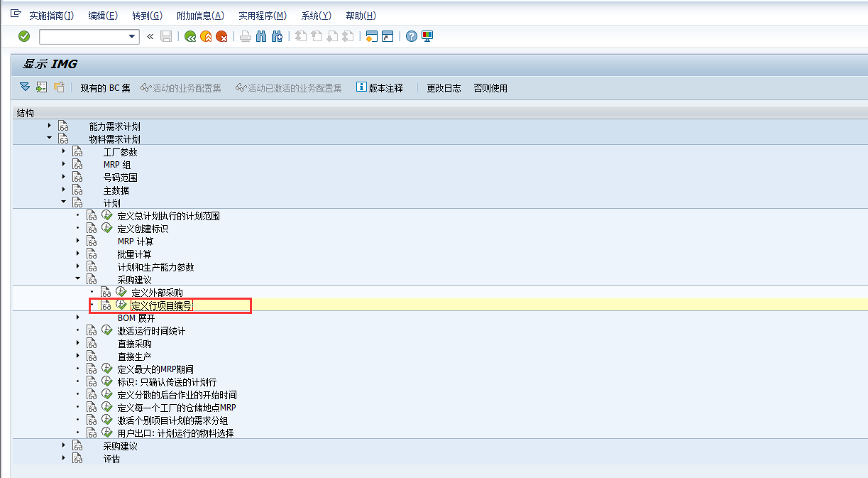Execute activity icon for 定义每一个工厂的仓储地点MRP
Screen dimensions: 868x478
pos(107,407)
